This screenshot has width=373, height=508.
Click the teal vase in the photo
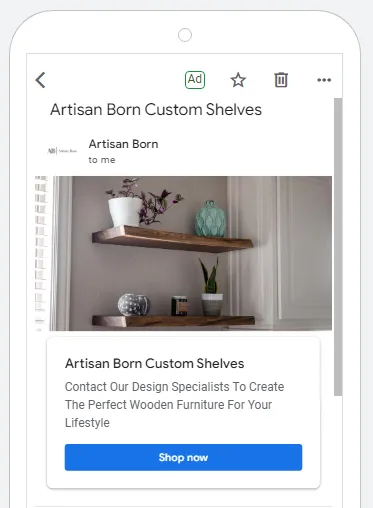point(210,219)
